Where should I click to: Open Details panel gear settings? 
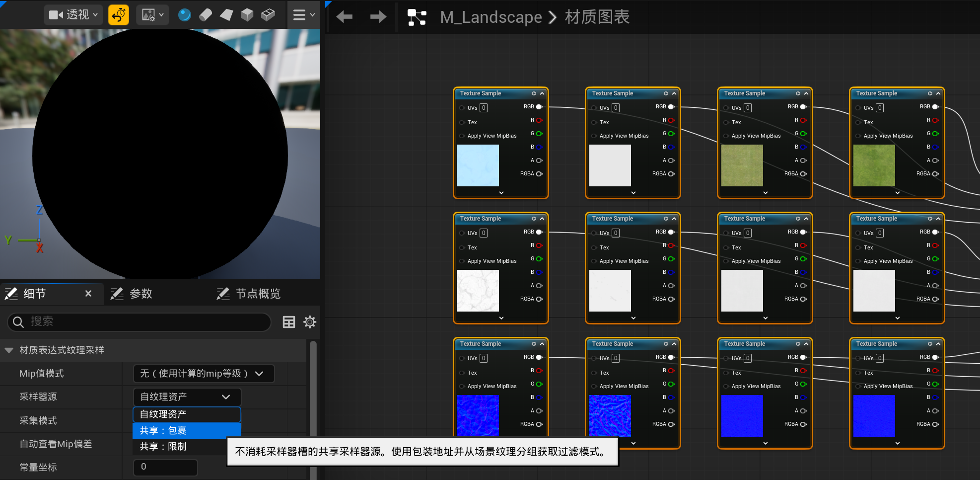[x=310, y=322]
